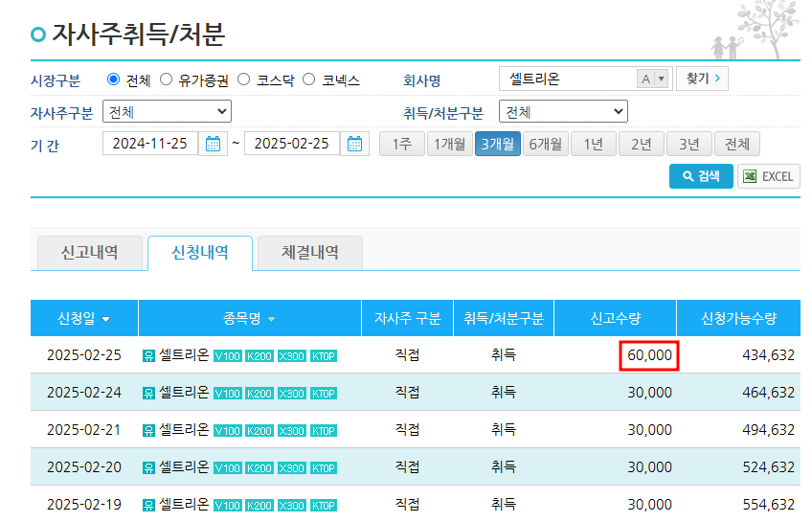Click the V100 badge in the 2025-02-24 row
The height and width of the screenshot is (522, 812).
pyautogui.click(x=227, y=394)
